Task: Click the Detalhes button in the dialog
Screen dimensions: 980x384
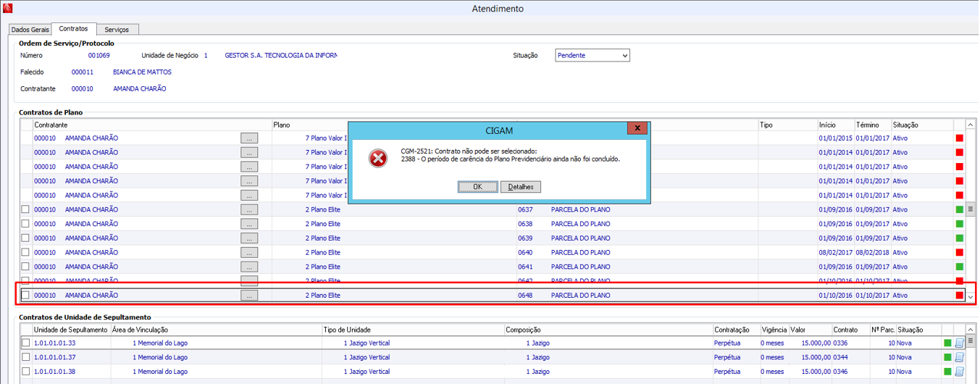Action: [521, 187]
